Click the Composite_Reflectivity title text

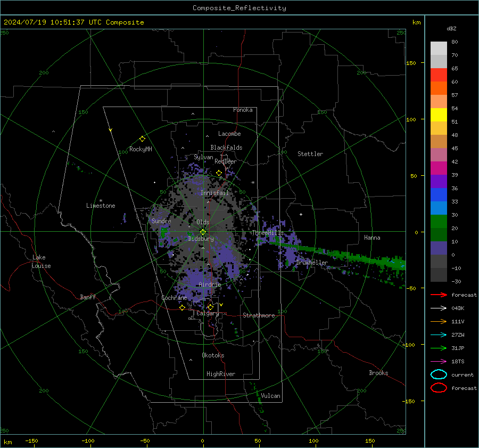point(240,8)
